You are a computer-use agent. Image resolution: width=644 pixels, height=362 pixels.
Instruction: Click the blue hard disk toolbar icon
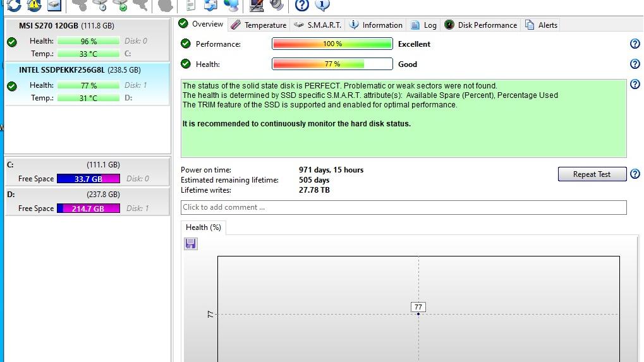(54, 5)
